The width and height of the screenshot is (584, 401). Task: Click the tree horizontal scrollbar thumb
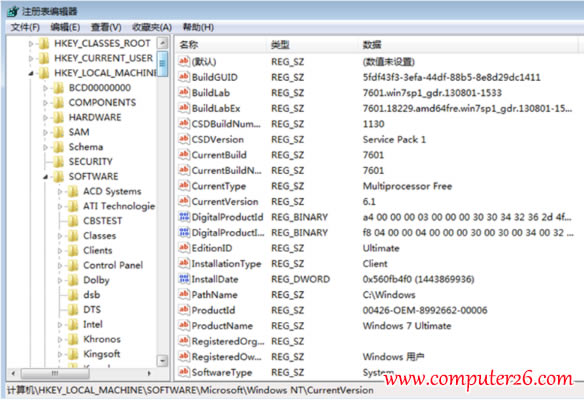(55, 373)
